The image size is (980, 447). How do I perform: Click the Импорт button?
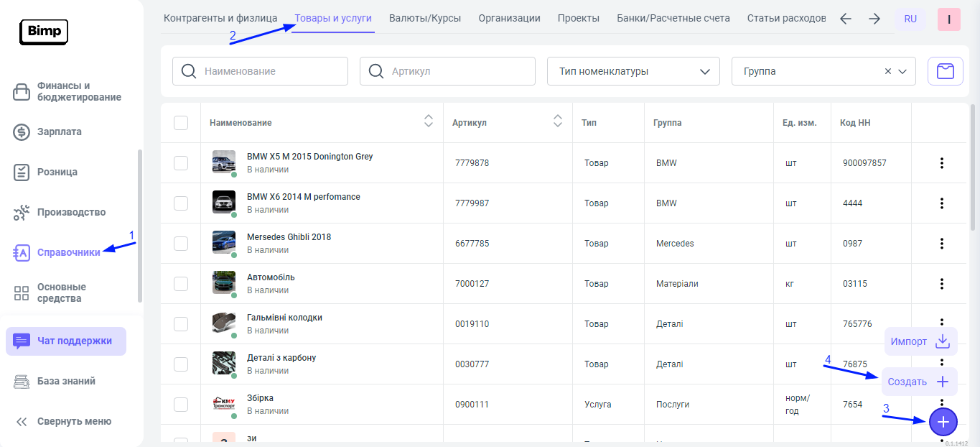tap(919, 341)
